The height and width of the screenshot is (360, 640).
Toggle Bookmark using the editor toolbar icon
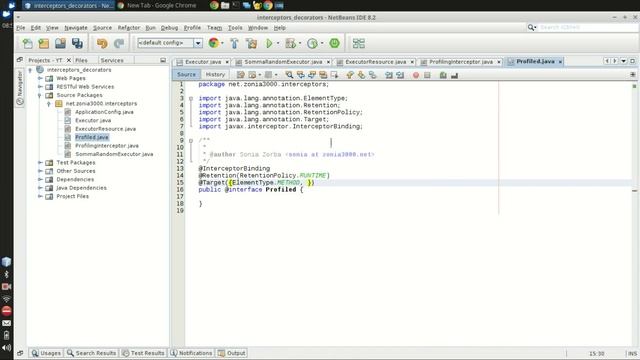click(372, 75)
